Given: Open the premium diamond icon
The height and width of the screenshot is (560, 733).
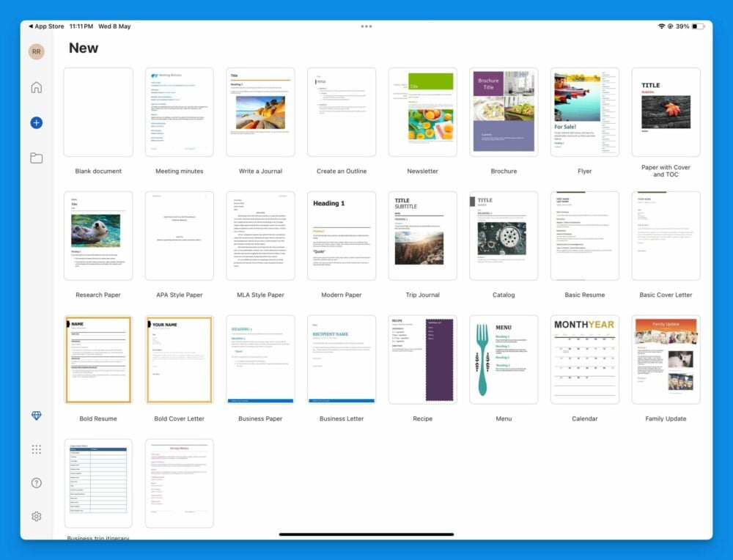Looking at the screenshot, I should point(37,415).
